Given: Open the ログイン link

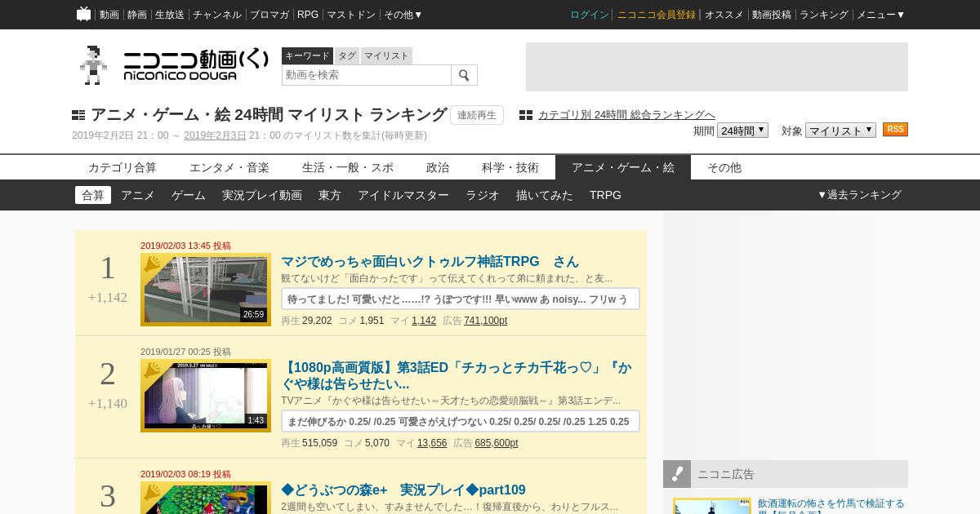Looking at the screenshot, I should 590,15.
